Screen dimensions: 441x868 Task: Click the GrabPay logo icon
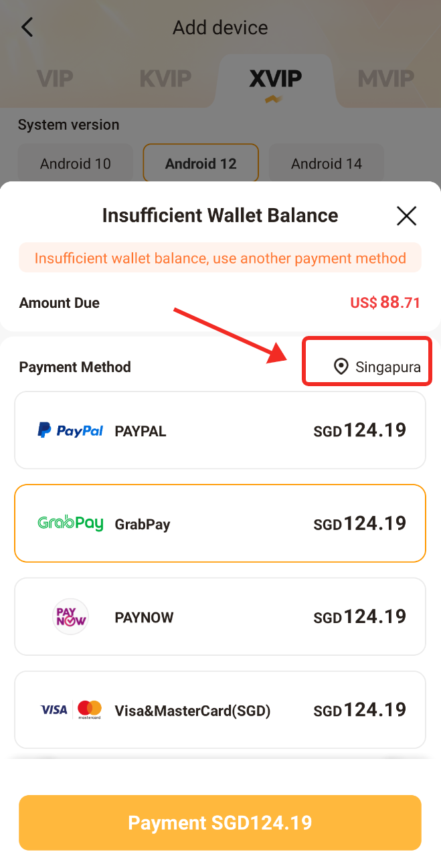point(70,523)
